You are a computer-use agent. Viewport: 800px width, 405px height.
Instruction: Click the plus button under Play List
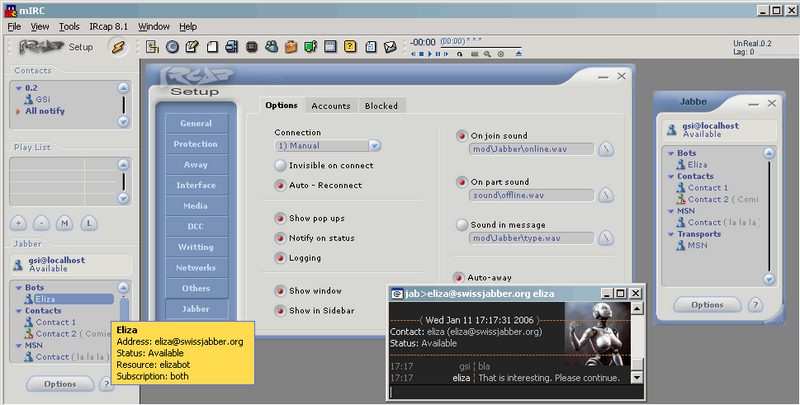coord(18,221)
